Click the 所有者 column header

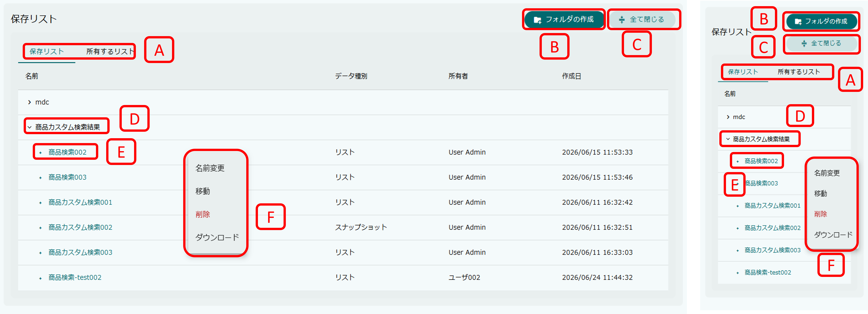(458, 76)
